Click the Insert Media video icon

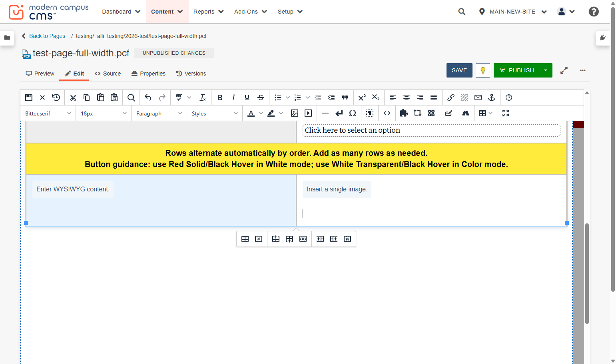(x=308, y=113)
